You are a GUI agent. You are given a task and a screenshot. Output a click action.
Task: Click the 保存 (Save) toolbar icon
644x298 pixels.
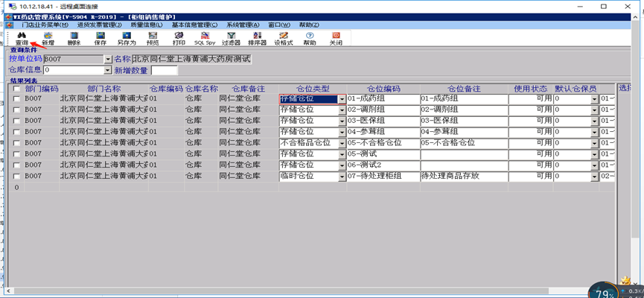tap(101, 36)
